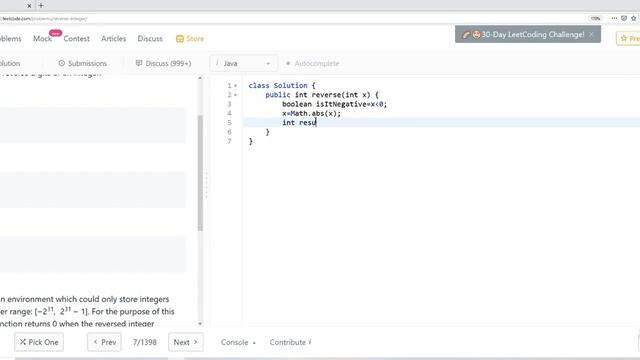Collapse the reverse method fold arrow on line 2
The image size is (640, 360).
(236, 95)
